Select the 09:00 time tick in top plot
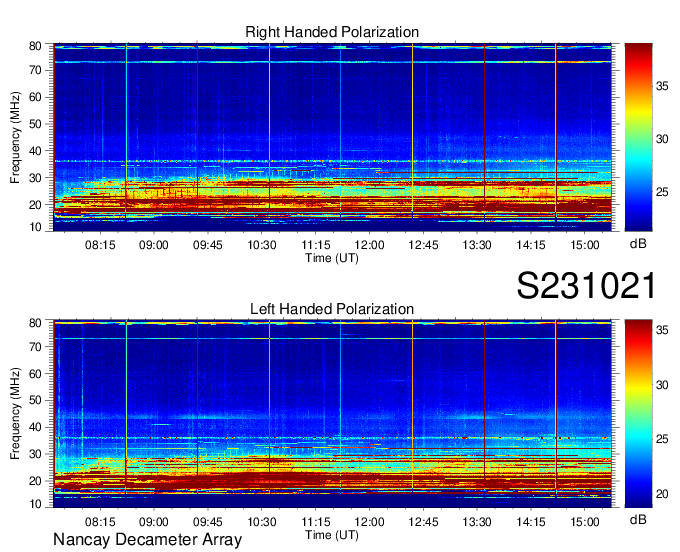680x552 pixels. coord(154,245)
